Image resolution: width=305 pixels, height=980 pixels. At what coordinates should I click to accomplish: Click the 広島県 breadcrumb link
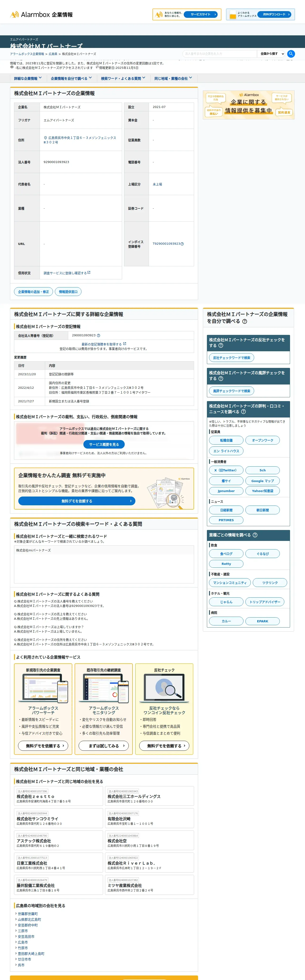(x=53, y=54)
